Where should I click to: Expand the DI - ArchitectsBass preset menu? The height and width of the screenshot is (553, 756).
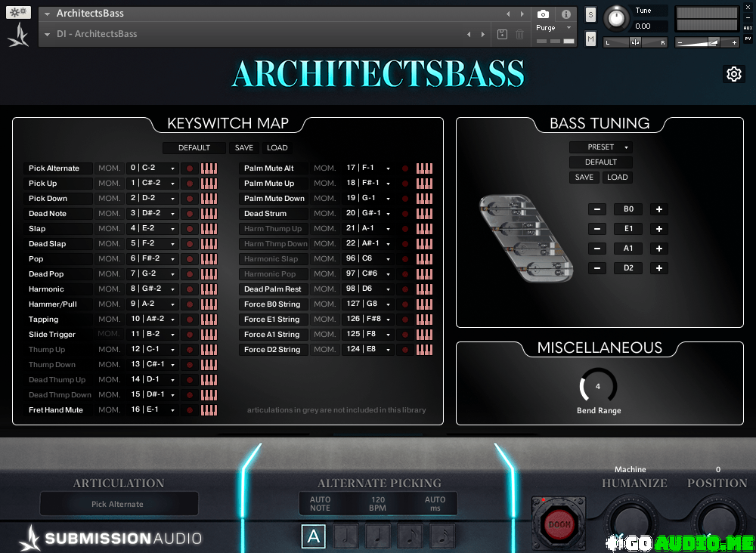[47, 34]
